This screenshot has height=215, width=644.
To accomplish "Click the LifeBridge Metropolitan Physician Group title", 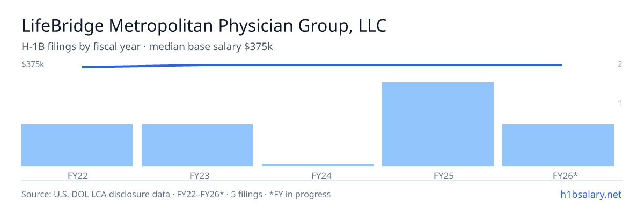I will (203, 26).
